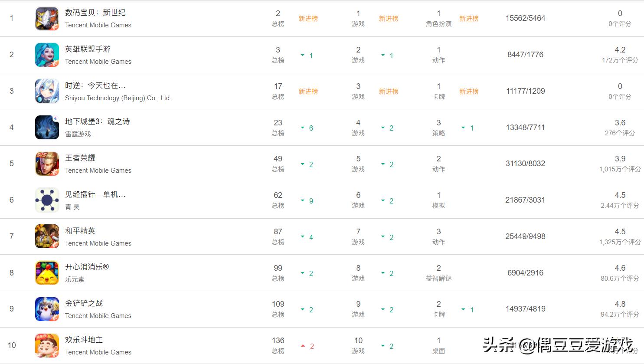Click 新进榜 label beside 时逆 总榜 rank

coord(308,92)
